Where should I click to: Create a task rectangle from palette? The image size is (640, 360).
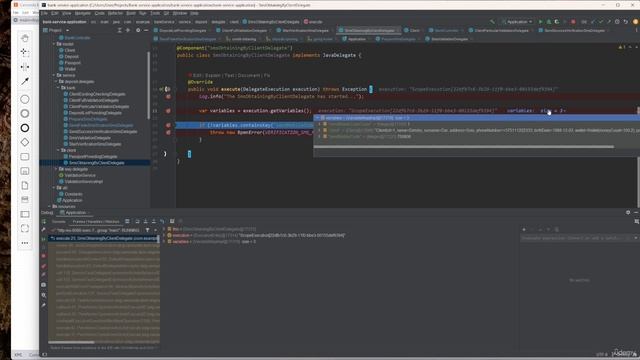[x=25, y=157]
